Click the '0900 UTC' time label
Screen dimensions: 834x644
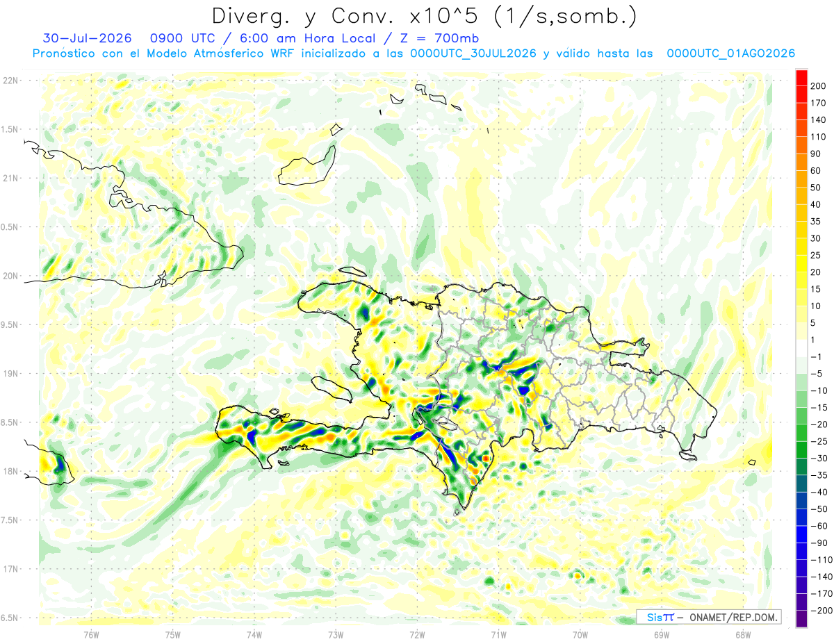click(x=183, y=38)
